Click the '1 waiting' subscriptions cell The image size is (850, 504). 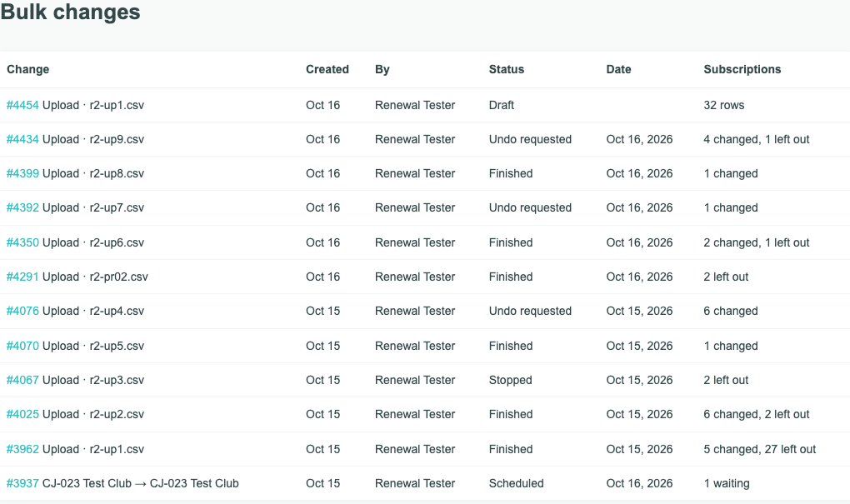[727, 483]
